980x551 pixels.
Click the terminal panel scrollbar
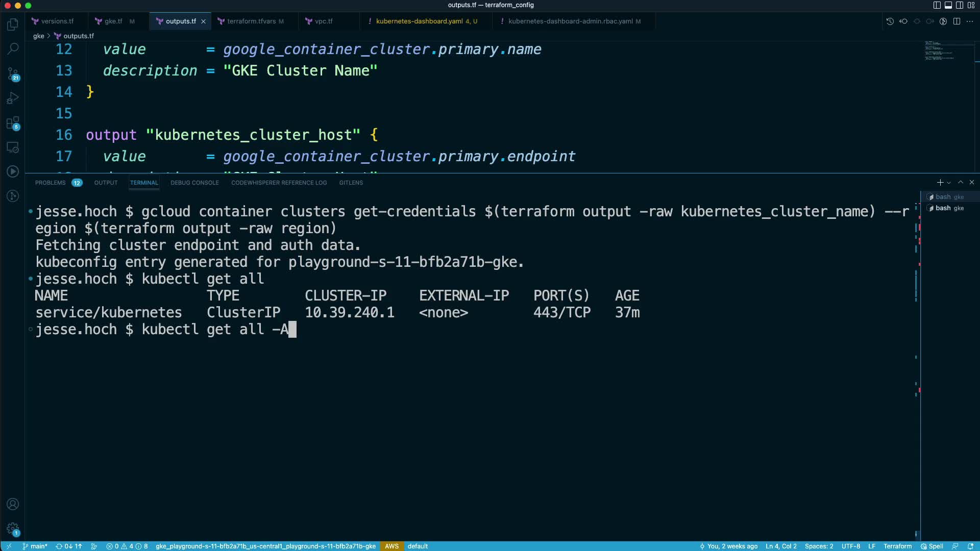[x=917, y=357]
